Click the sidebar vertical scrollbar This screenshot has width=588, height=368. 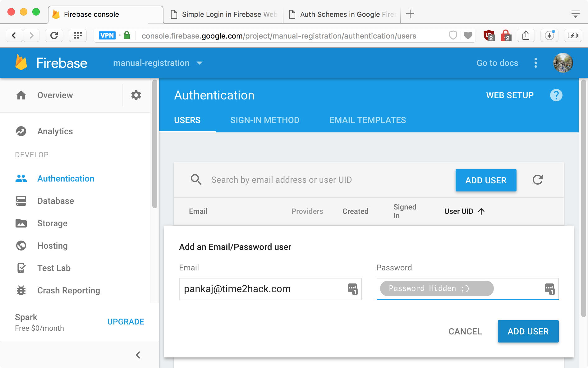click(154, 144)
